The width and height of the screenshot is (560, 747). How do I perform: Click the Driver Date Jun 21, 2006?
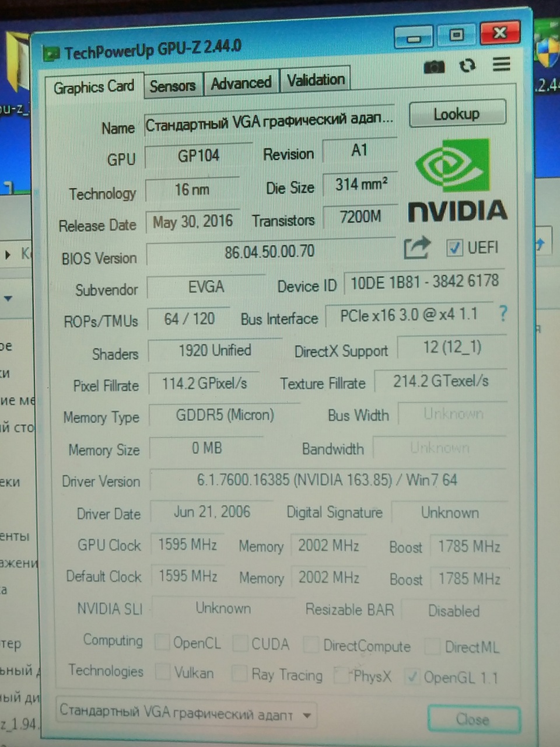212,512
